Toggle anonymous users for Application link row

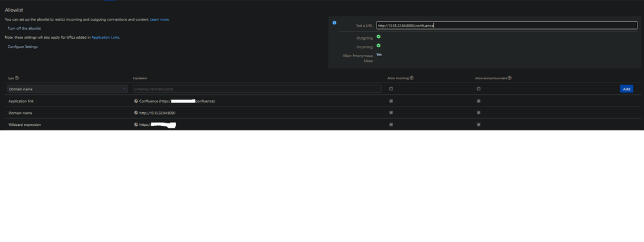478,101
